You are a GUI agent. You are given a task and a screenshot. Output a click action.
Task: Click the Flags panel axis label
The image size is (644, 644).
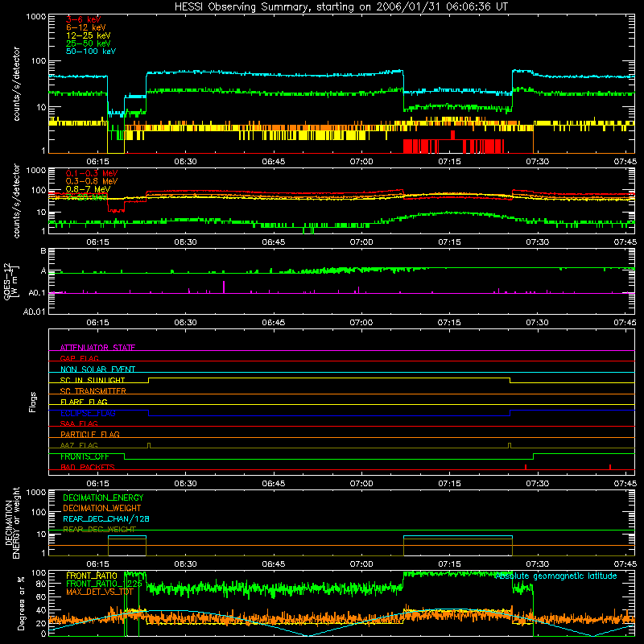pyautogui.click(x=32, y=402)
